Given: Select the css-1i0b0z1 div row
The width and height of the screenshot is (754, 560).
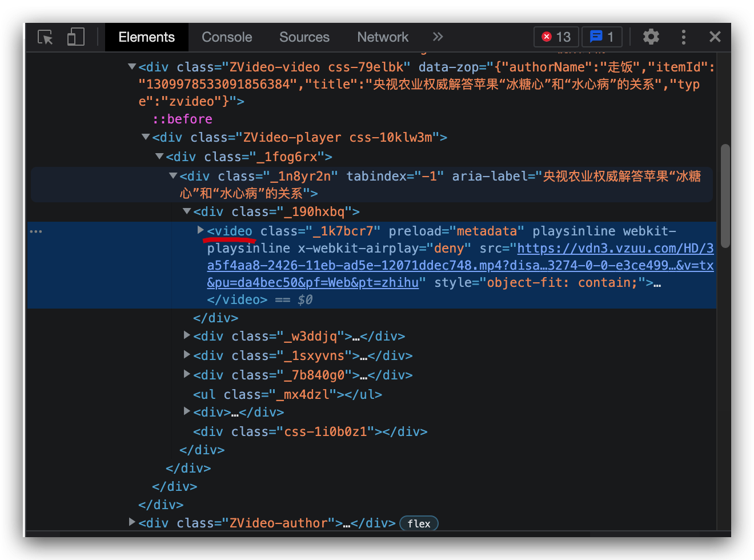Looking at the screenshot, I should (310, 431).
